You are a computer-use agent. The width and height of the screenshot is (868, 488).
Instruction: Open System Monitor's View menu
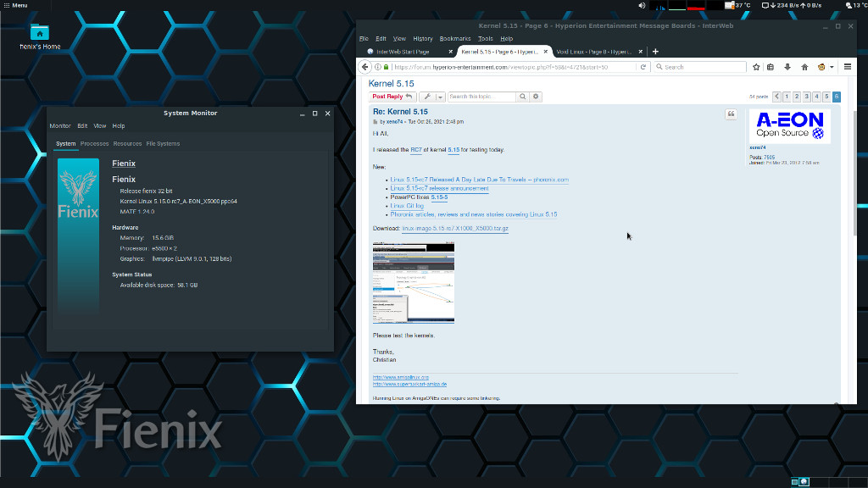pyautogui.click(x=100, y=125)
